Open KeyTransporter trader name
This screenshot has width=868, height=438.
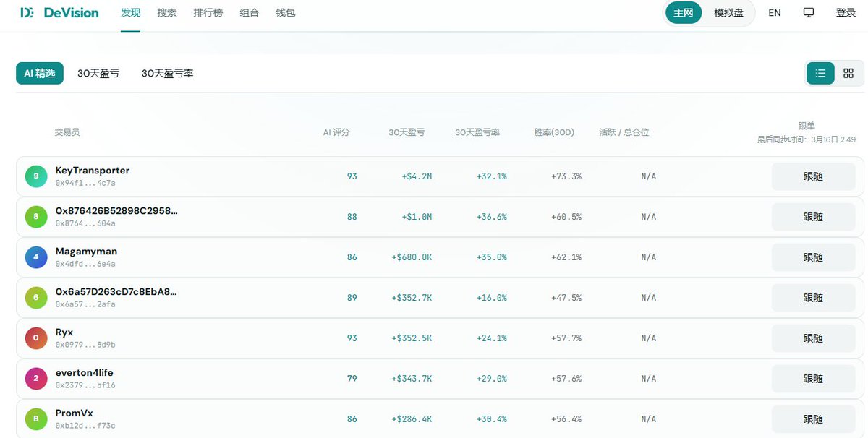pyautogui.click(x=93, y=171)
